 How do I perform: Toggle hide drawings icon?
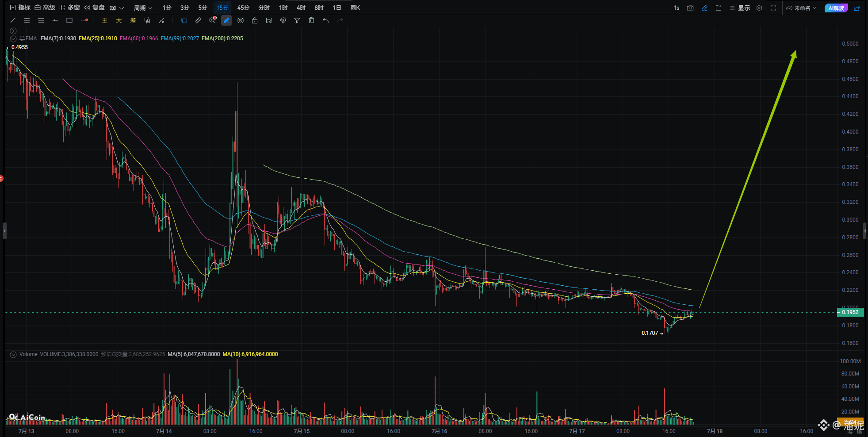283,20
